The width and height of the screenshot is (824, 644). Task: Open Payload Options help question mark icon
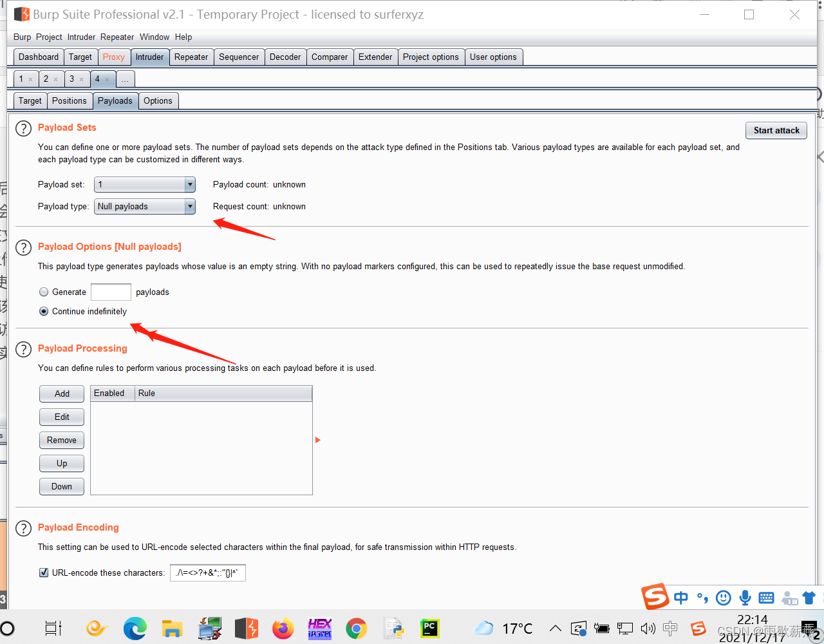(x=23, y=247)
